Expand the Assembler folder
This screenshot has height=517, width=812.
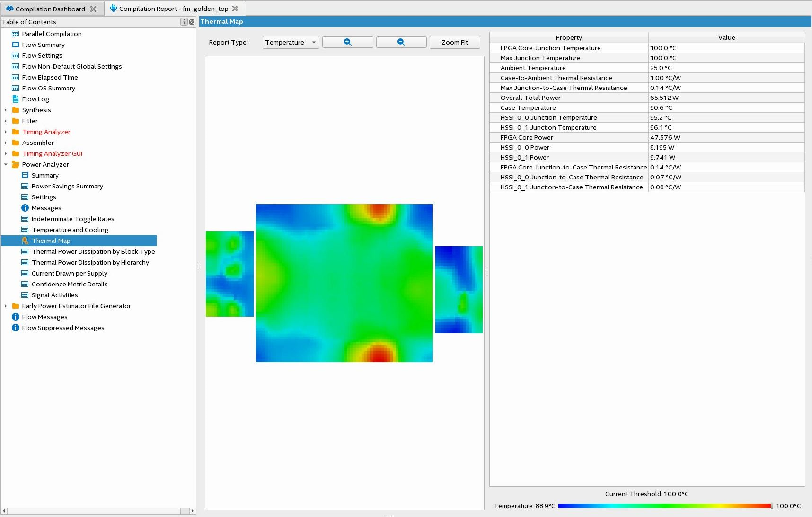(6, 143)
